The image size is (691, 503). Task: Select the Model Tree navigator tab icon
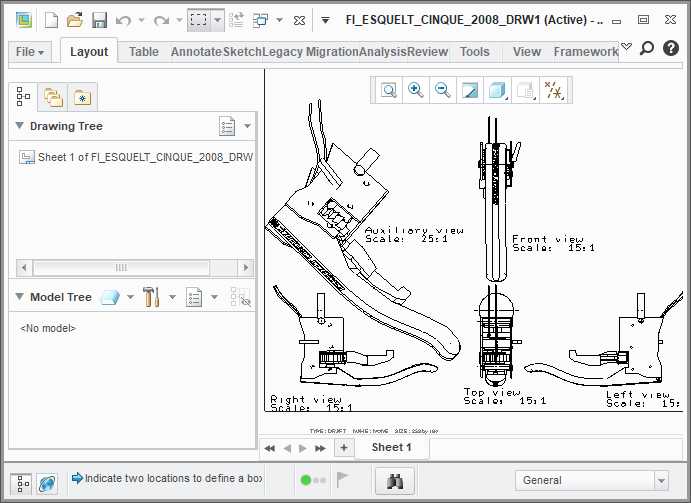(23, 96)
